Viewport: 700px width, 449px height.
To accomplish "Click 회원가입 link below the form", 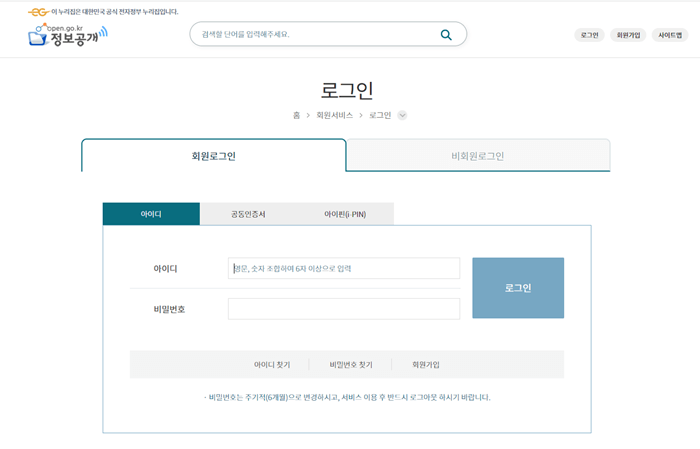I will [x=425, y=365].
